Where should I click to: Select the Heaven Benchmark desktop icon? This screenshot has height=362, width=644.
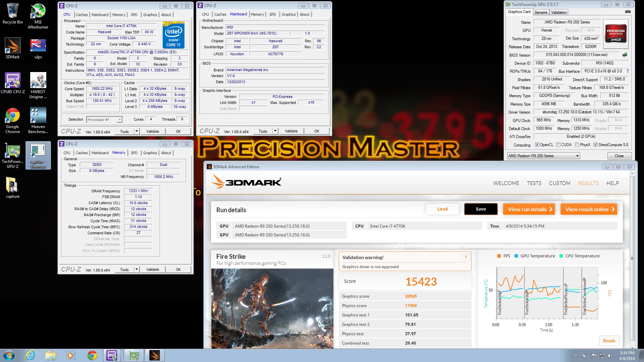[x=38, y=121]
